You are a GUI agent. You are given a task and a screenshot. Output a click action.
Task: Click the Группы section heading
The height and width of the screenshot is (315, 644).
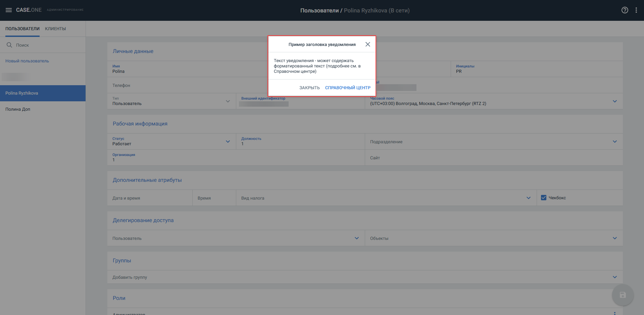click(x=122, y=261)
